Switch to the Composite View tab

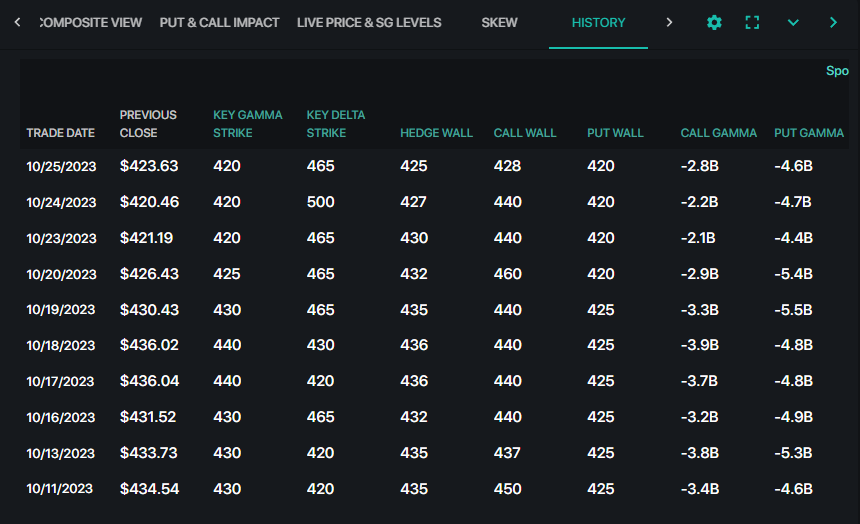(x=90, y=22)
